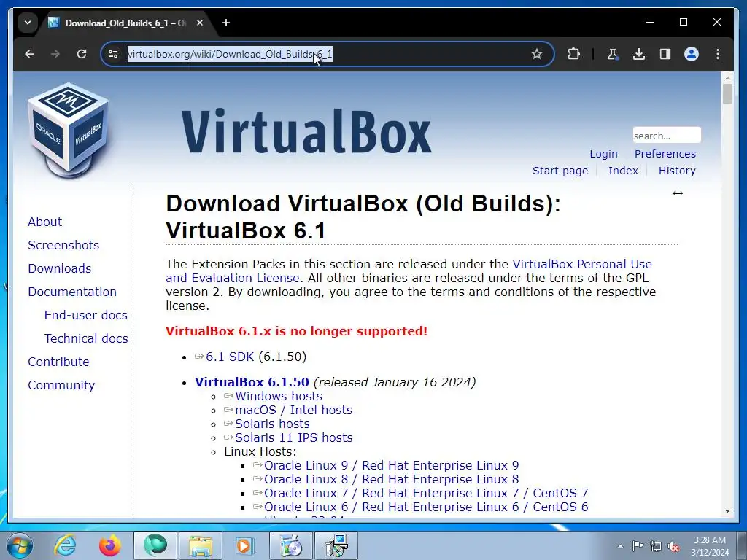
Task: Download Oracle Linux 9 / RHEL 9 package
Action: pos(391,465)
